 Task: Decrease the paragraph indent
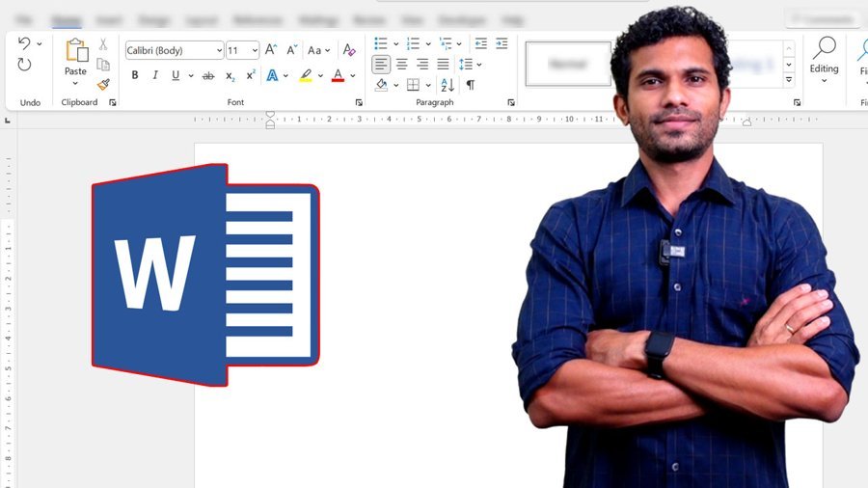tap(481, 43)
